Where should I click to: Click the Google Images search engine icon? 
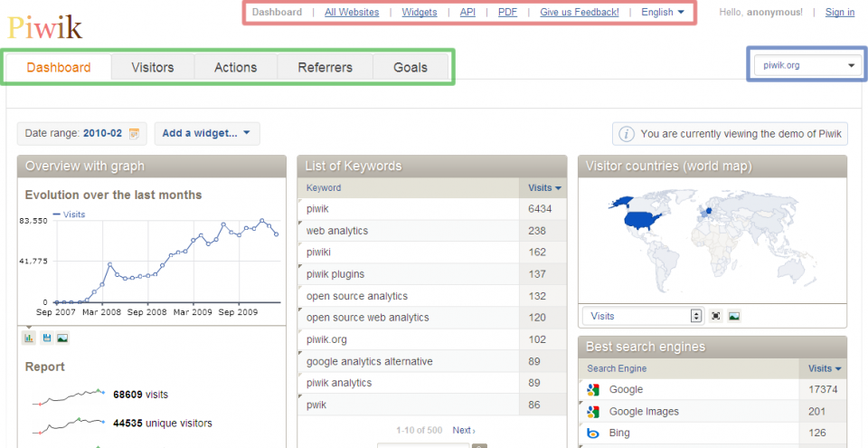pos(593,412)
